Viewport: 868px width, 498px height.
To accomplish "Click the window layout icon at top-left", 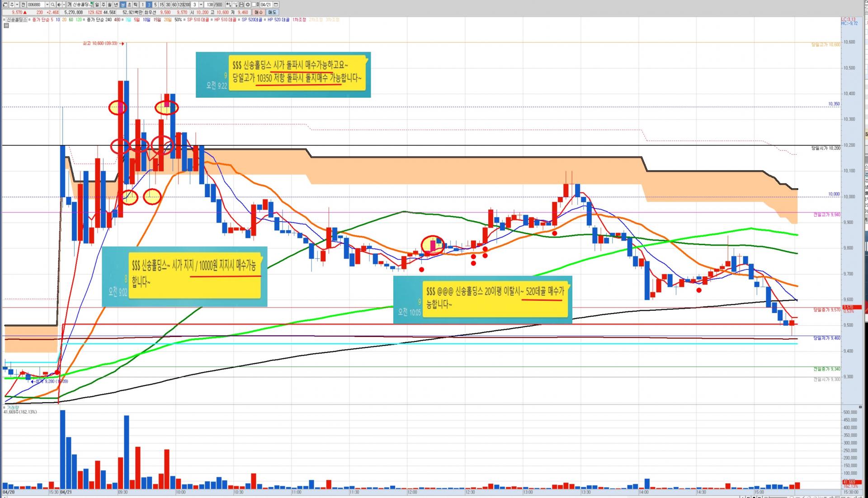I will (5, 5).
